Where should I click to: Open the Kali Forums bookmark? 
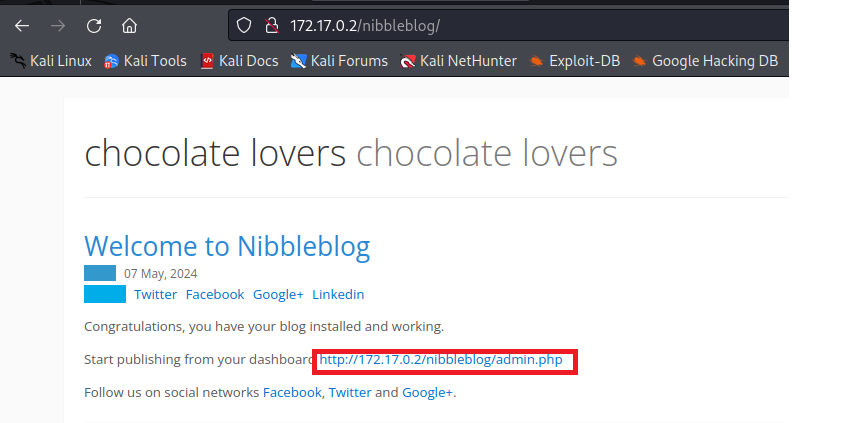[339, 61]
